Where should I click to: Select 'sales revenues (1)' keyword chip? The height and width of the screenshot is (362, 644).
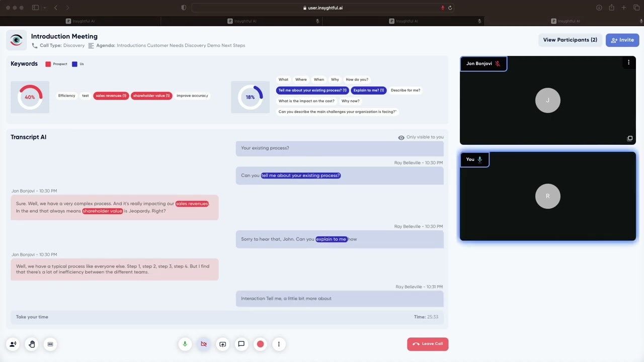pyautogui.click(x=111, y=96)
